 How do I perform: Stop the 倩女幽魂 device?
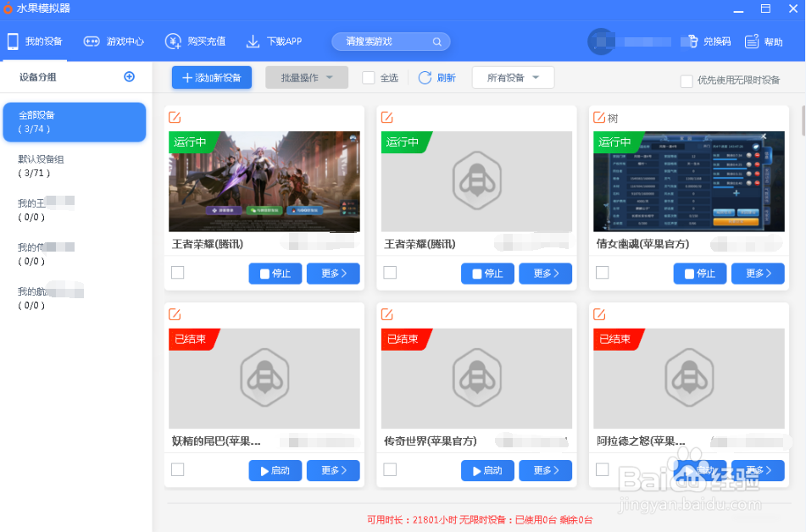coord(699,274)
